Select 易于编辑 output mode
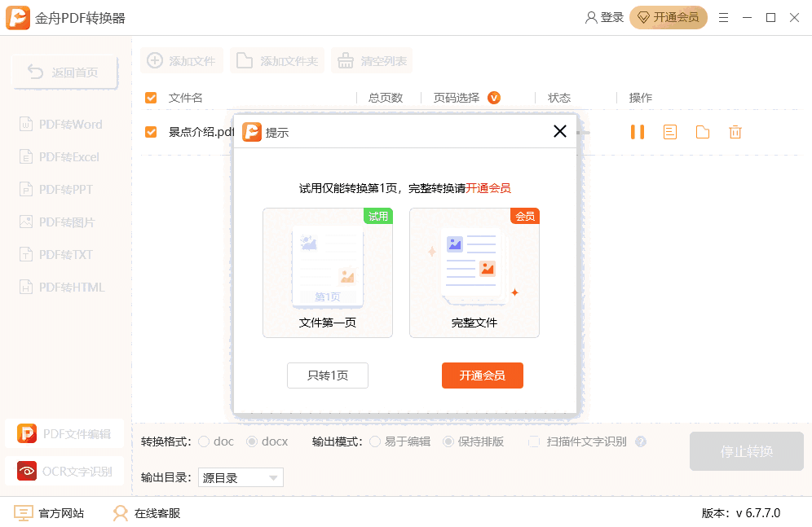 (375, 441)
